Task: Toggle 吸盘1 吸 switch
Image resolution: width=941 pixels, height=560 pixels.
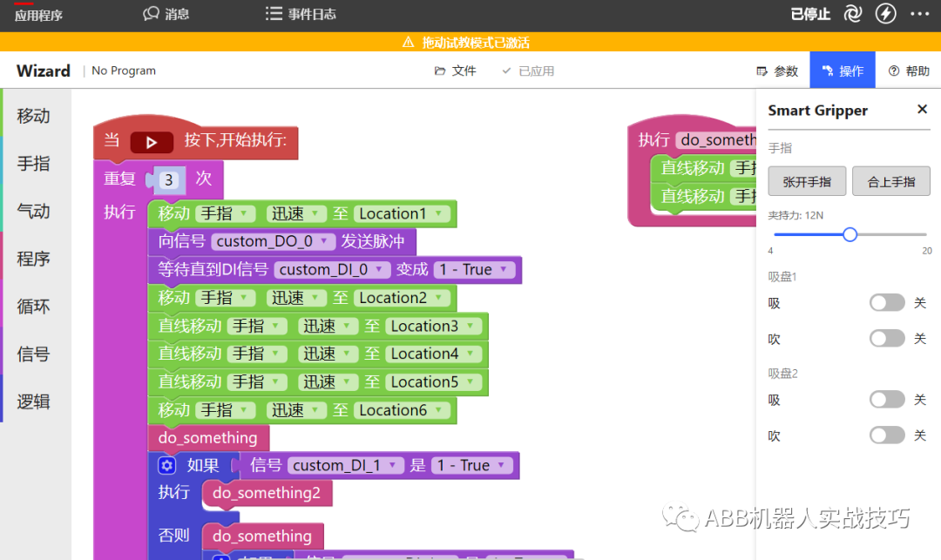Action: (x=887, y=303)
